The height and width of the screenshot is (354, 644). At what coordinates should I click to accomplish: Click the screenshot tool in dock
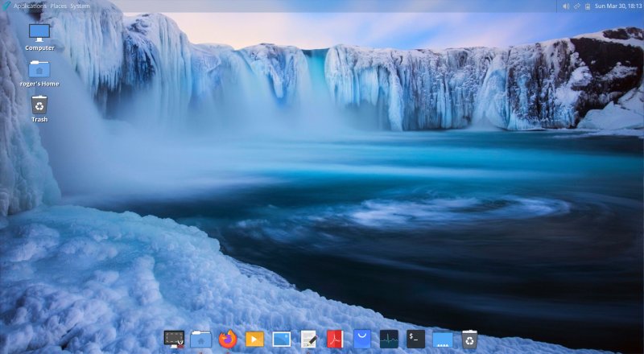(x=174, y=339)
